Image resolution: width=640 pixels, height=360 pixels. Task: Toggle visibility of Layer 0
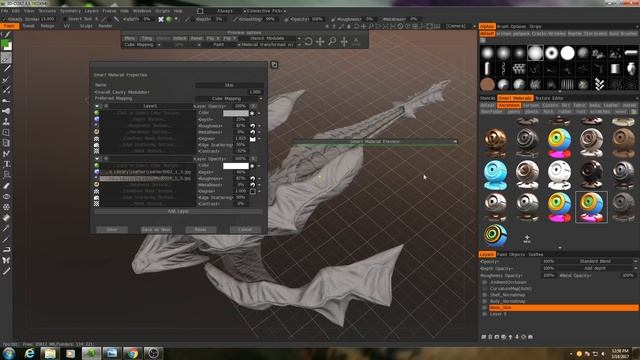[x=484, y=314]
